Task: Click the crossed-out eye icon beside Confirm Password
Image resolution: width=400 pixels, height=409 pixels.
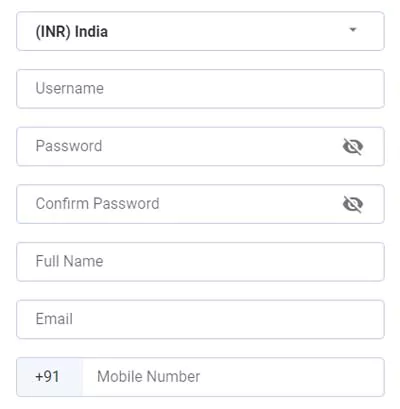Action: click(353, 204)
